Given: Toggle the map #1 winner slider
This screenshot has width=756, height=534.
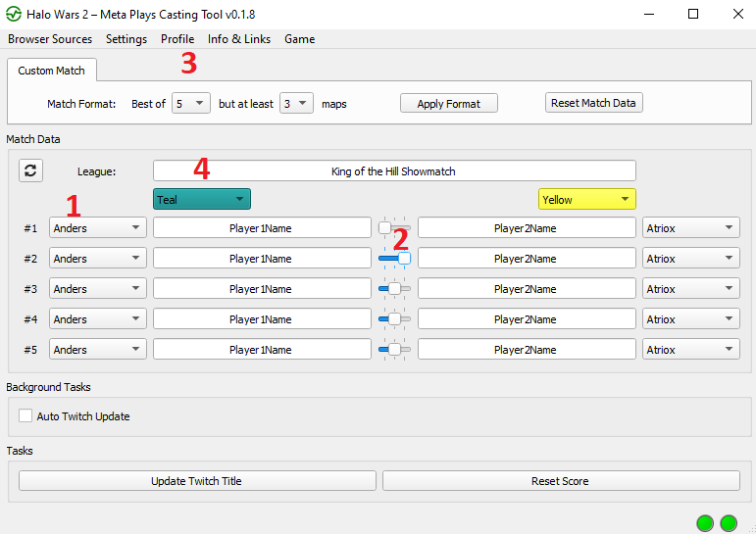Looking at the screenshot, I should click(394, 228).
